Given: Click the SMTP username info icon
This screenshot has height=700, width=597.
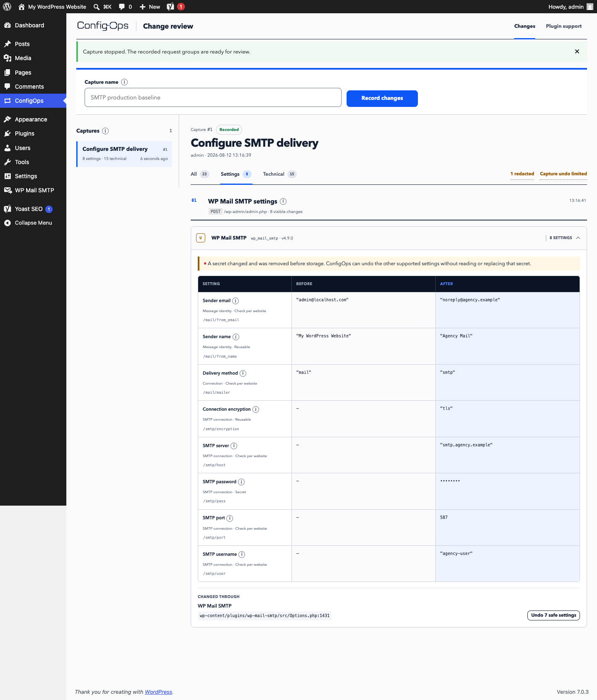Looking at the screenshot, I should [242, 555].
